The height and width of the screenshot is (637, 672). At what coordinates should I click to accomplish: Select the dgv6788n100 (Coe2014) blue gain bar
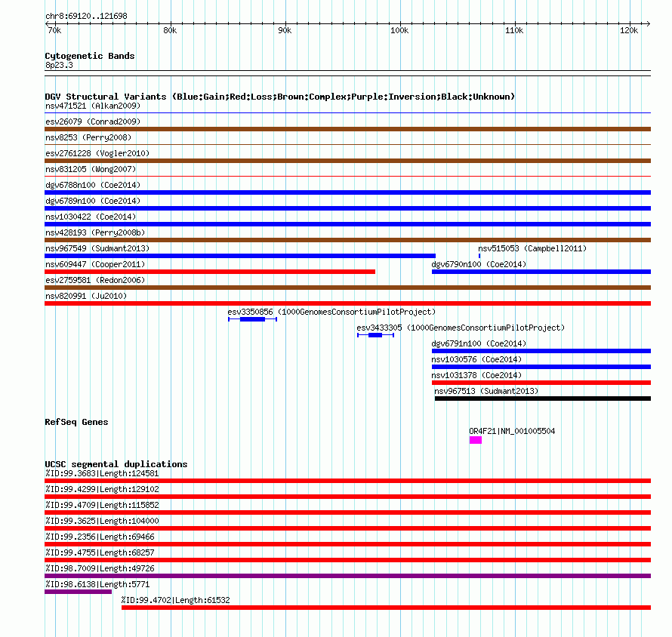[x=347, y=192]
